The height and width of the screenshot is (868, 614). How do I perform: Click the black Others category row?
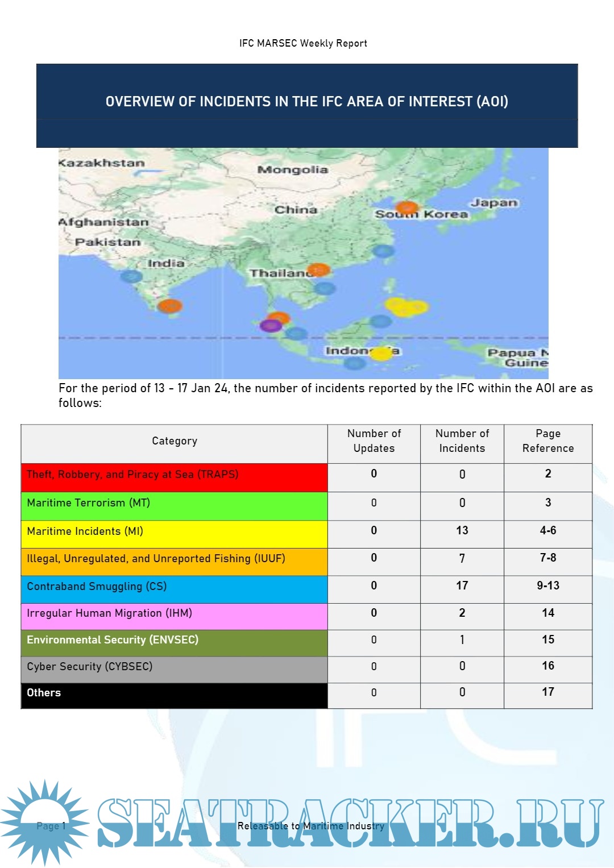coord(174,695)
